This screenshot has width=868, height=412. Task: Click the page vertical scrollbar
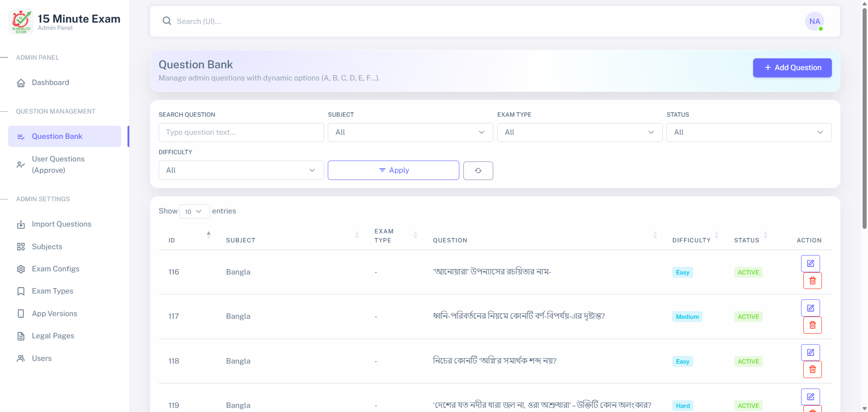864,118
